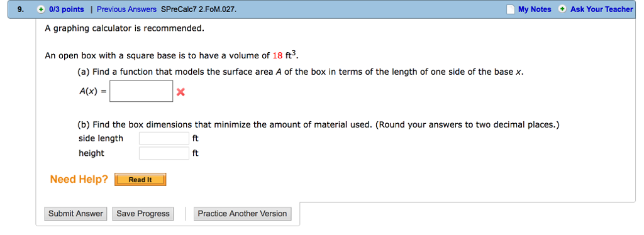
Task: Focus the A(x) answer input box
Action: 142,91
